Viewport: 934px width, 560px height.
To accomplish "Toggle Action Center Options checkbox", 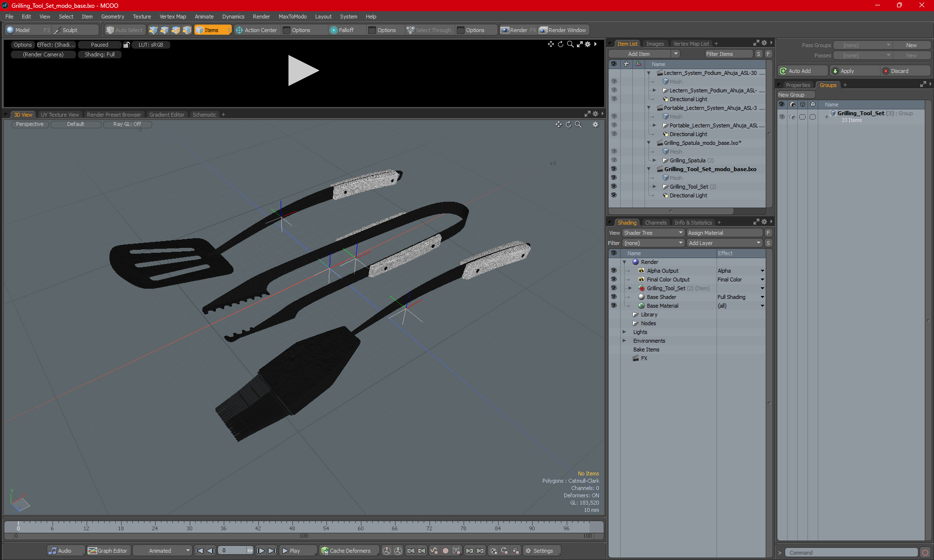I will coord(287,30).
